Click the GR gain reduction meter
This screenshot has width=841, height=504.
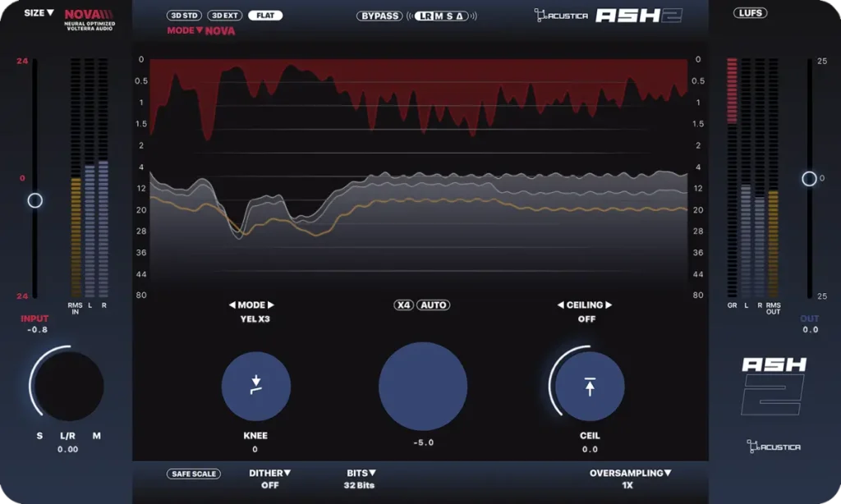coord(732,177)
